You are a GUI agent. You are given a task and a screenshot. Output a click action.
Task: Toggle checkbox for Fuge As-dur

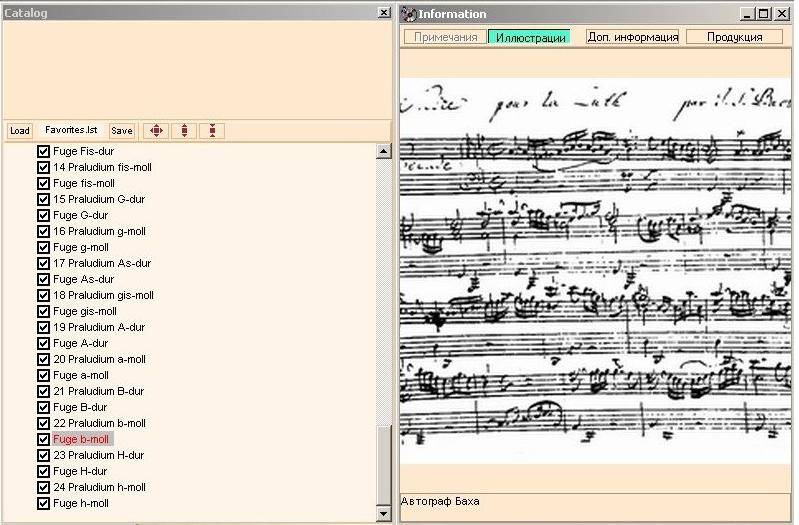(x=43, y=279)
